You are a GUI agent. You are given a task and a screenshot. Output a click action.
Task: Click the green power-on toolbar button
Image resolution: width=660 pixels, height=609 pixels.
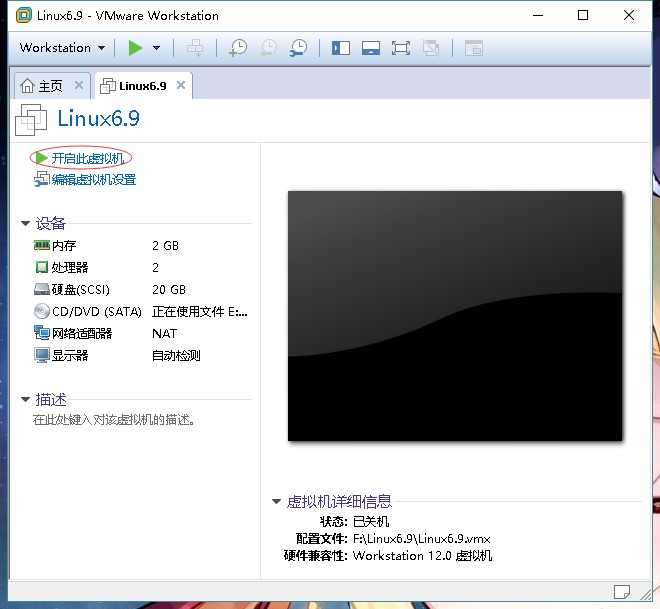tap(135, 48)
